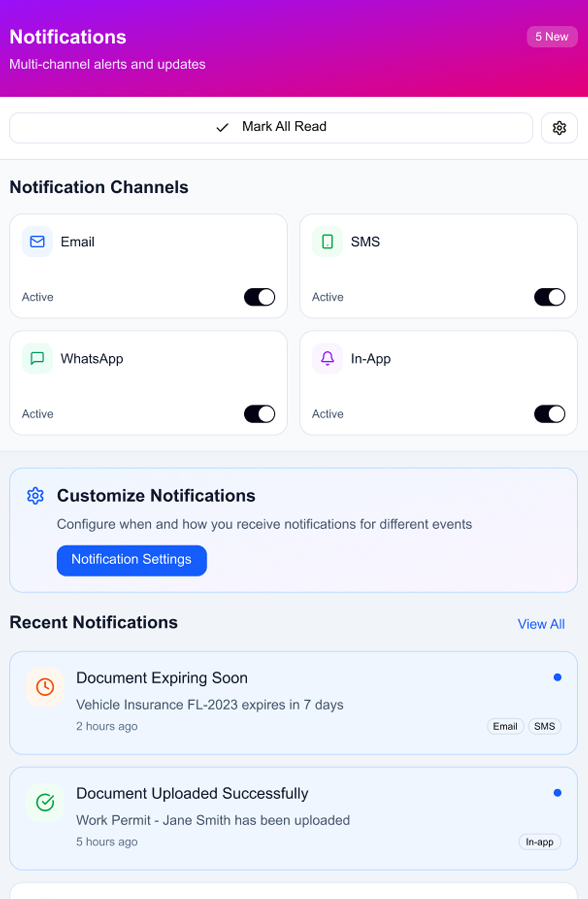The image size is (588, 899).
Task: Click the WhatsApp chat bubble icon
Action: 37,358
